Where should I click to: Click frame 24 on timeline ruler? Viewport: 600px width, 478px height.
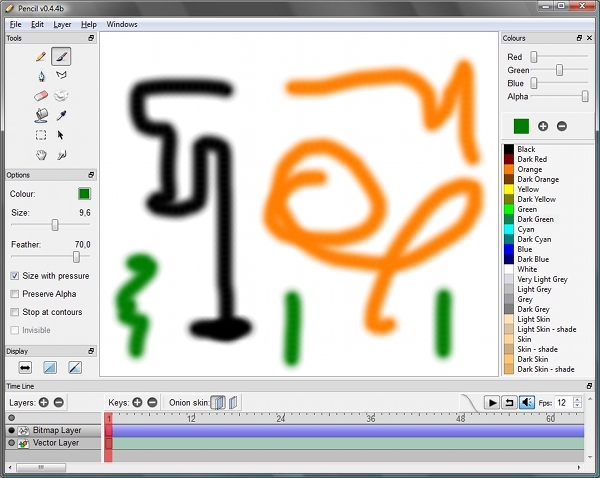click(280, 418)
